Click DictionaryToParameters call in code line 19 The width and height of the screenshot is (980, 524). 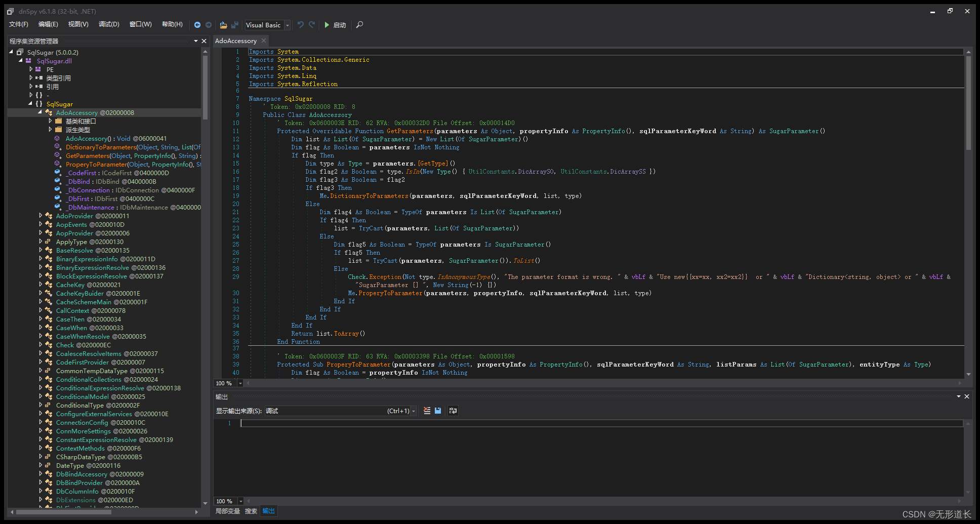(x=369, y=196)
